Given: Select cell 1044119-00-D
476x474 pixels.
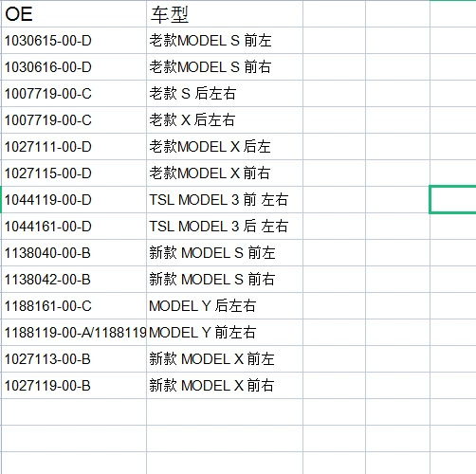Looking at the screenshot, I should click(74, 200).
